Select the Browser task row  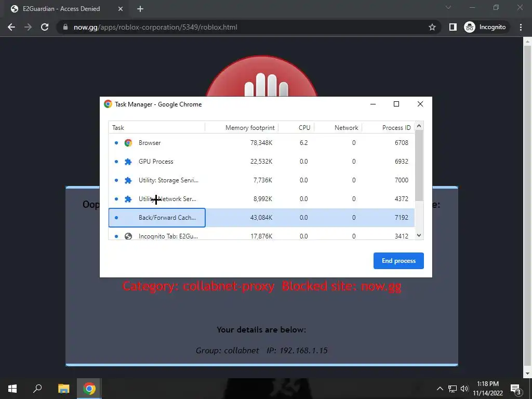pyautogui.click(x=261, y=143)
